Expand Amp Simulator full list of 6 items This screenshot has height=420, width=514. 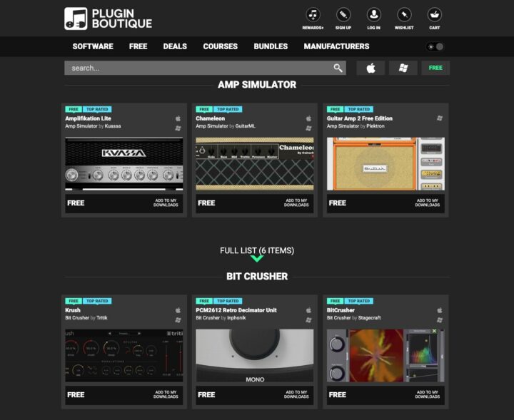coord(257,253)
